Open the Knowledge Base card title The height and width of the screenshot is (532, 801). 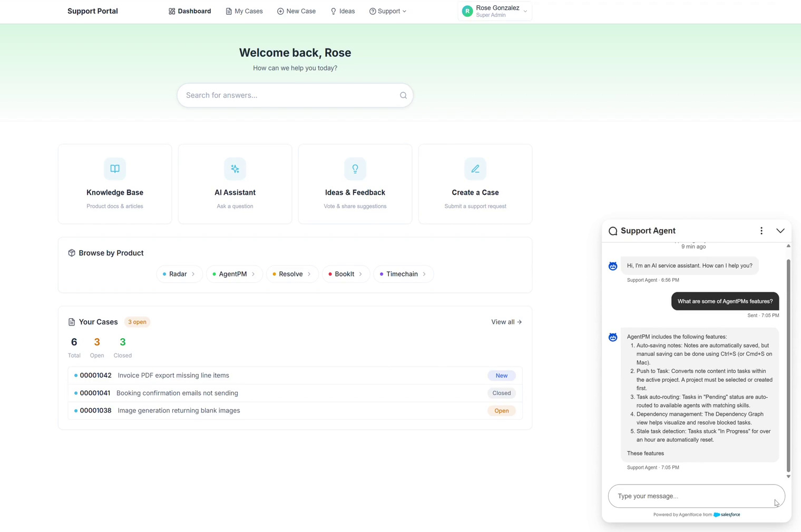tap(115, 193)
